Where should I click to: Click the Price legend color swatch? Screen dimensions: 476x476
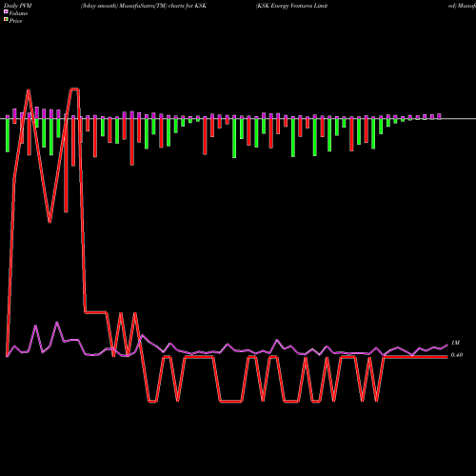coord(6,20)
